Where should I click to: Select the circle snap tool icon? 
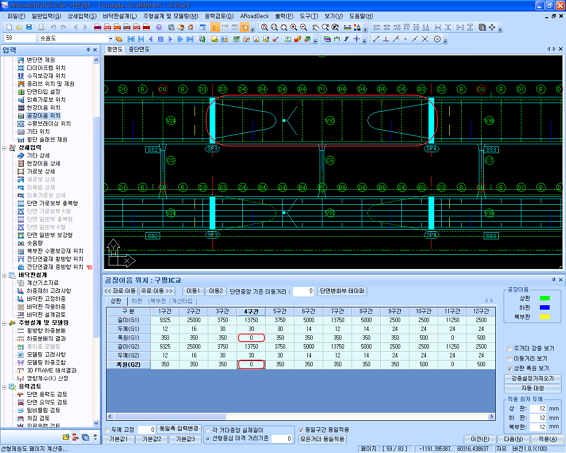click(x=437, y=39)
